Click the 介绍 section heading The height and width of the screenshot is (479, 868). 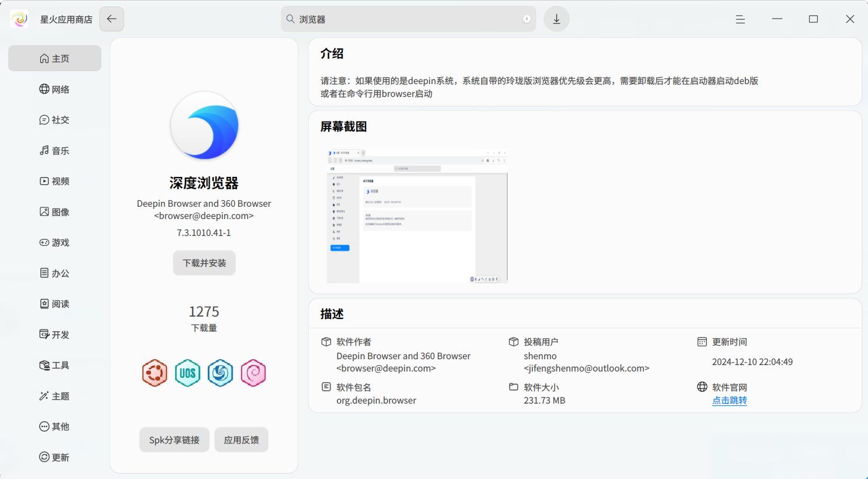coord(332,54)
